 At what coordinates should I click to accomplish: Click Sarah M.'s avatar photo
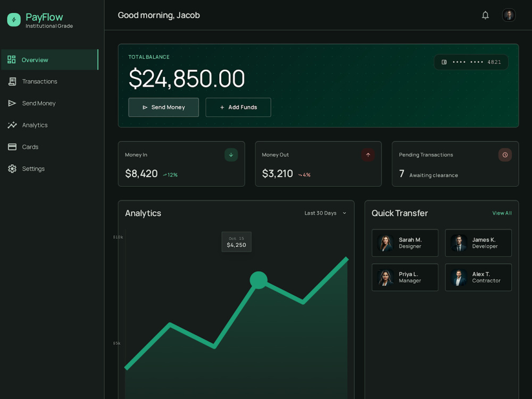point(385,243)
